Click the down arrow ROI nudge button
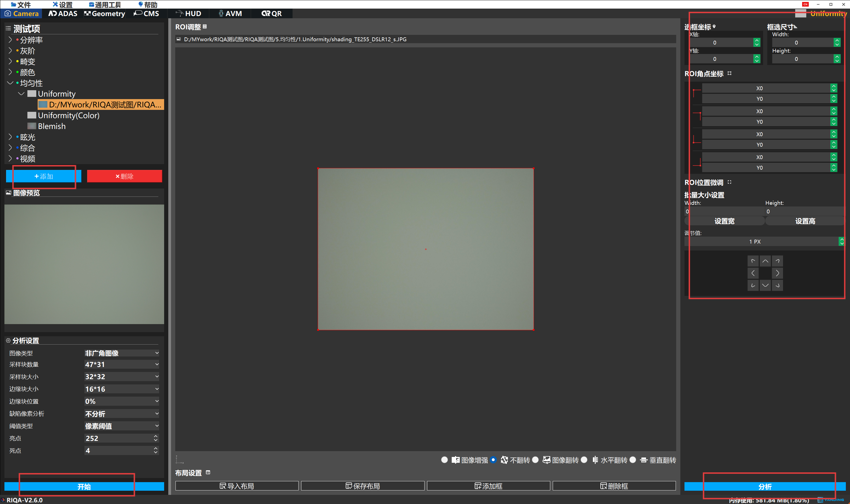The height and width of the screenshot is (504, 850). [765, 285]
